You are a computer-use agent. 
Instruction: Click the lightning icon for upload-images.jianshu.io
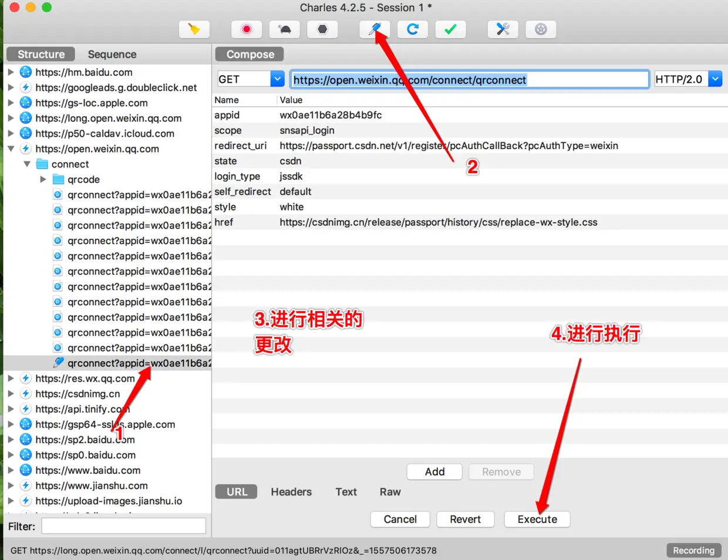pyautogui.click(x=26, y=501)
